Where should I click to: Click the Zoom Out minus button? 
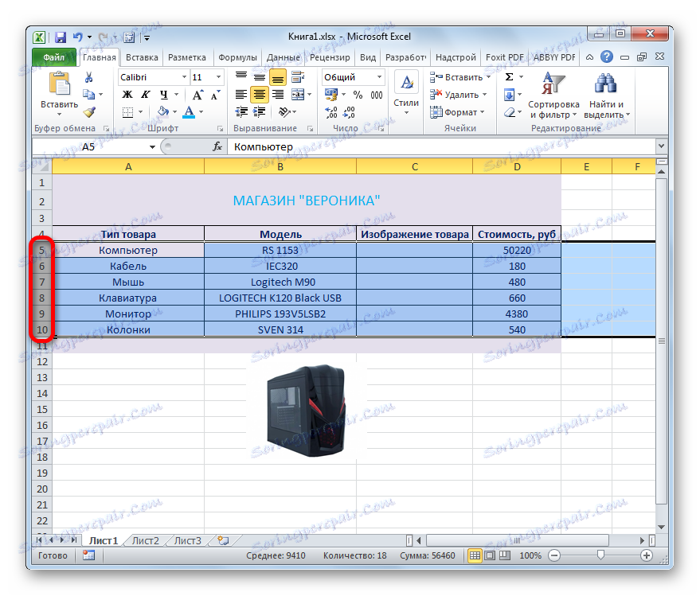(x=554, y=555)
